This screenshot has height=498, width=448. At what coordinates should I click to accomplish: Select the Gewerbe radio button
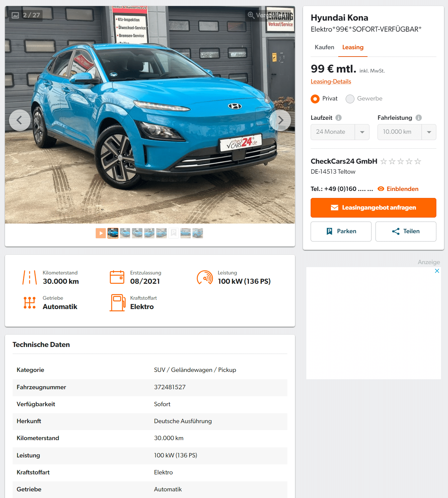[x=350, y=99]
